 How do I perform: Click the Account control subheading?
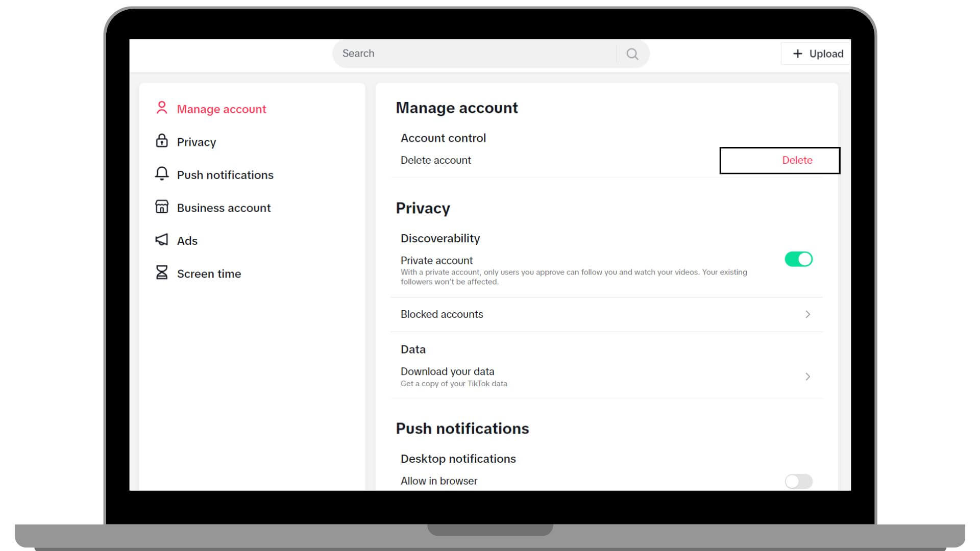pyautogui.click(x=443, y=138)
